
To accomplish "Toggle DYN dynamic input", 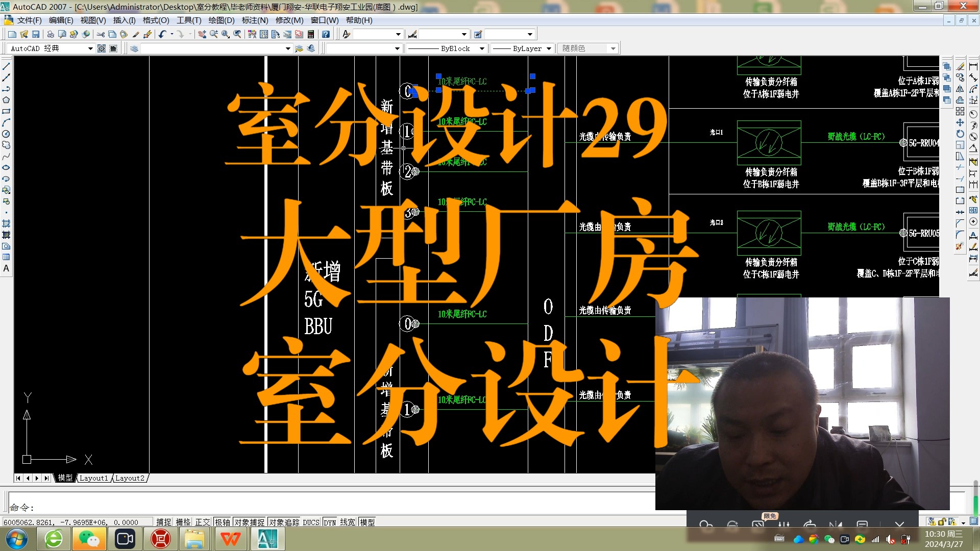I will pyautogui.click(x=330, y=522).
